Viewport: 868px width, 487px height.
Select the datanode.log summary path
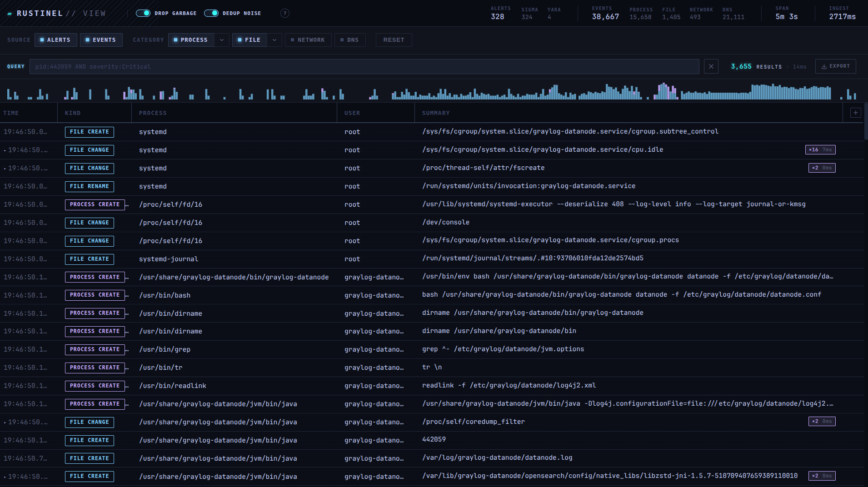(x=497, y=458)
